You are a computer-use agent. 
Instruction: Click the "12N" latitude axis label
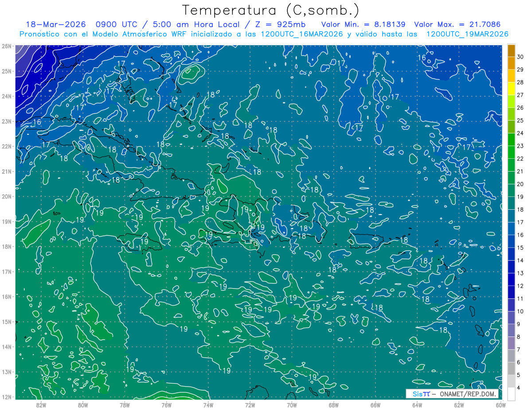pos(7,397)
